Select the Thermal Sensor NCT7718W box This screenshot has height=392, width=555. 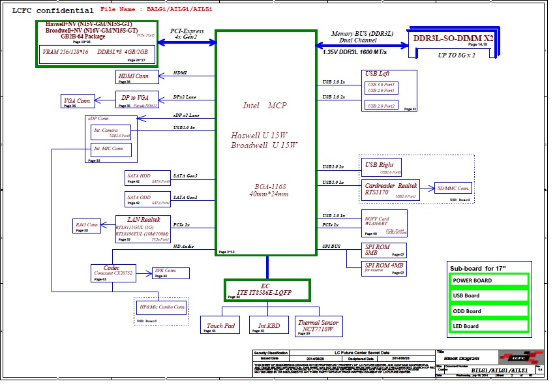(318, 326)
